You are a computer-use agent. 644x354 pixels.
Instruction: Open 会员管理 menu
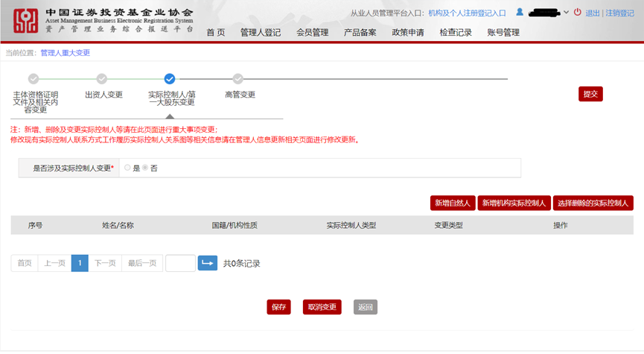(313, 33)
